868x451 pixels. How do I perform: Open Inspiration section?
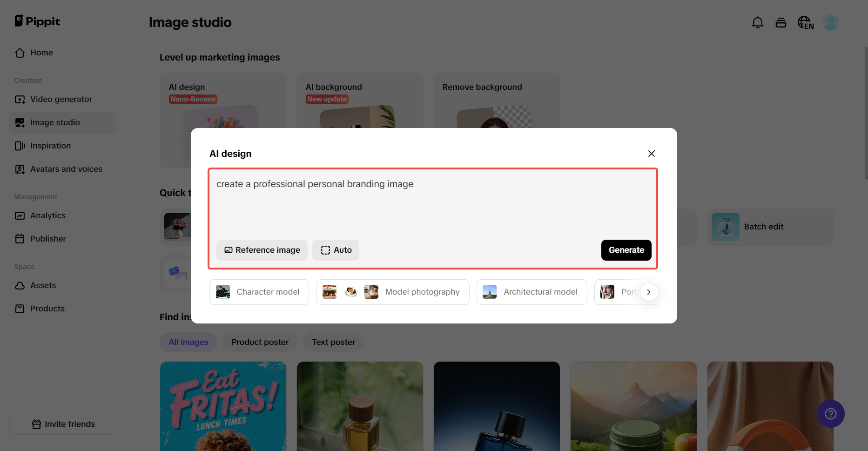coord(63,146)
